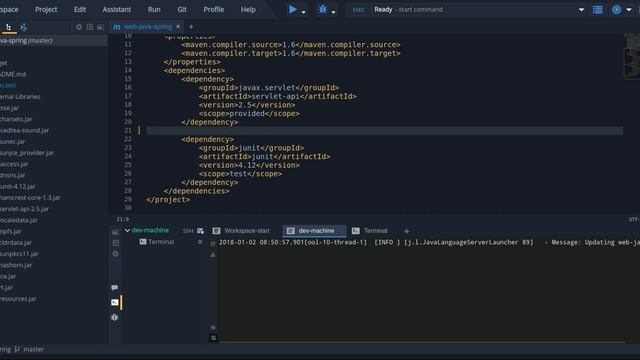
Task: Switch to Project Explorer panel icon
Action: coord(9,27)
